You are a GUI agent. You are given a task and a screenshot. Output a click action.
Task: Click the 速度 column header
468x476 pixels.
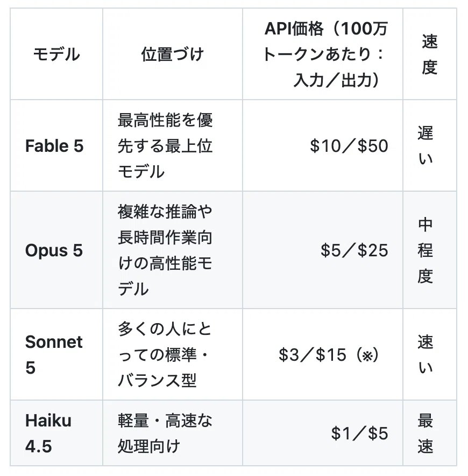pos(429,54)
